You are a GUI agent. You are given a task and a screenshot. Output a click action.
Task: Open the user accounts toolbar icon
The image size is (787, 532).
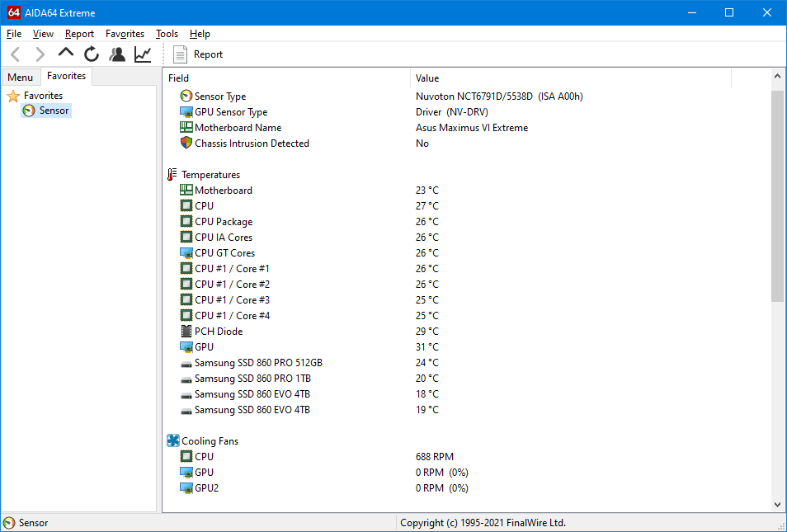[x=117, y=54]
